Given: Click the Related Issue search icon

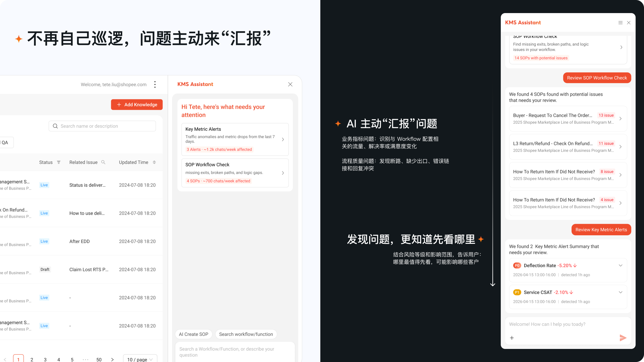Looking at the screenshot, I should coord(103,162).
